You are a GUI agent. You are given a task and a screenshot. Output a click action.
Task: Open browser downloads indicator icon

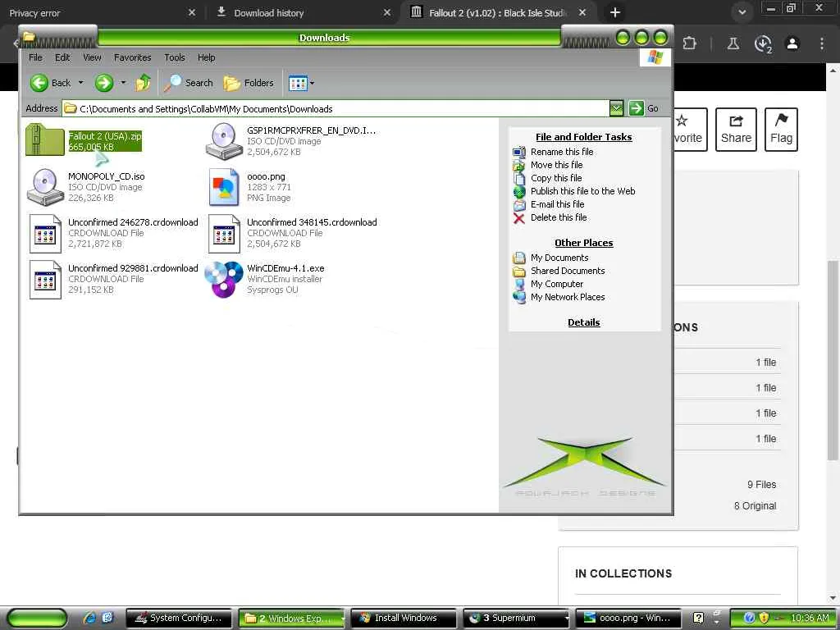[x=763, y=44]
